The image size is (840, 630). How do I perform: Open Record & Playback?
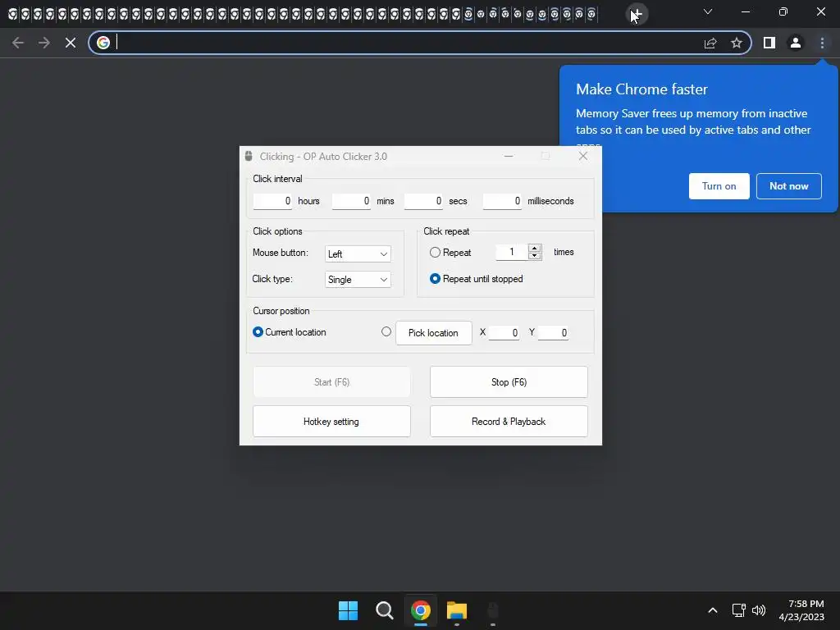coord(509,422)
